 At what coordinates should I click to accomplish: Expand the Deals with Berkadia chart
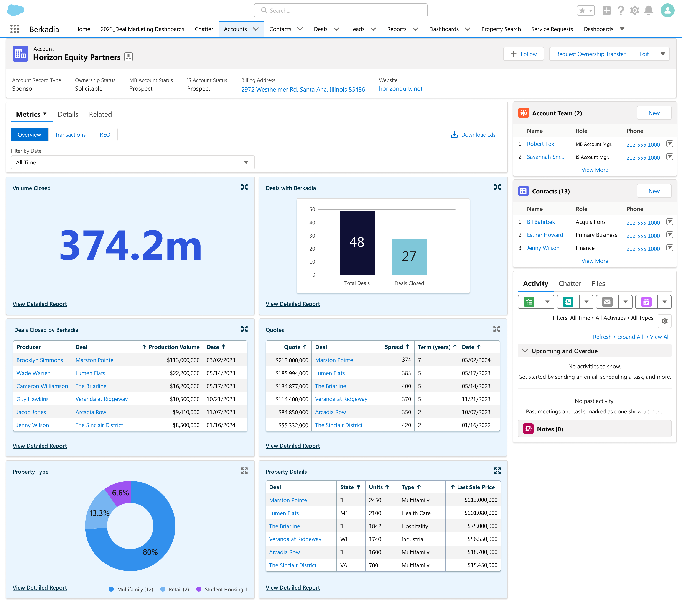pyautogui.click(x=497, y=187)
